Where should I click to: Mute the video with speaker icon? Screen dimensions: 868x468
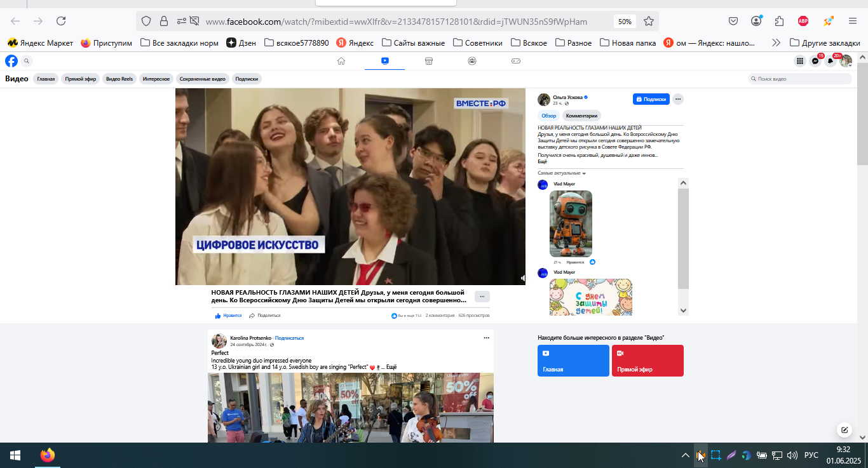point(523,278)
